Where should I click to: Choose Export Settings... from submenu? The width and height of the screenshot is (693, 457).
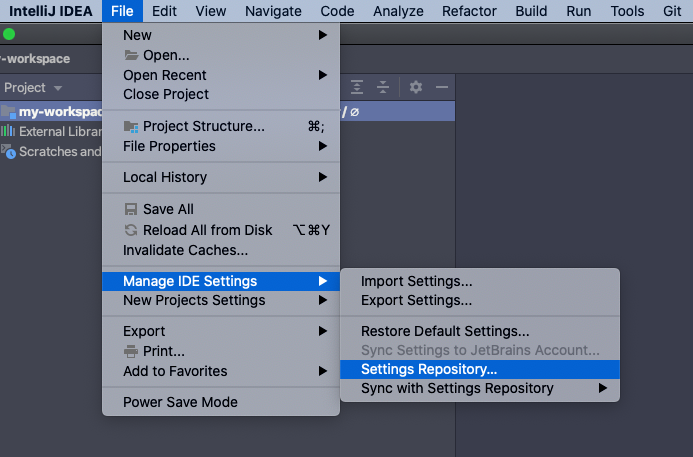pos(480,300)
